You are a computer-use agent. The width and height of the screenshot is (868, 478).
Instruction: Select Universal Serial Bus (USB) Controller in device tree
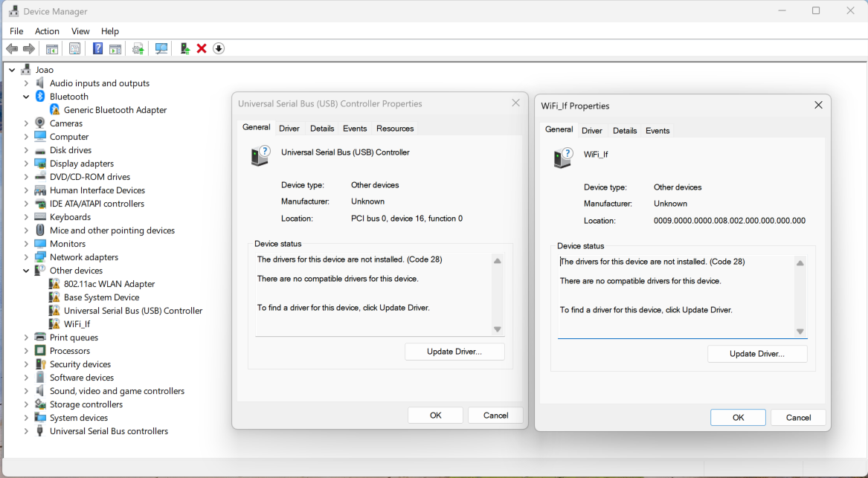tap(133, 311)
